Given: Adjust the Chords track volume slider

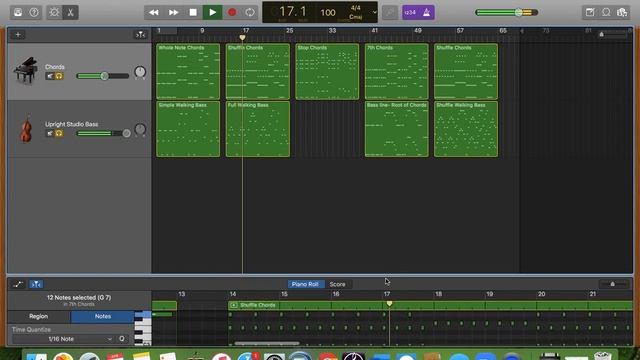Looking at the screenshot, I should pyautogui.click(x=102, y=76).
